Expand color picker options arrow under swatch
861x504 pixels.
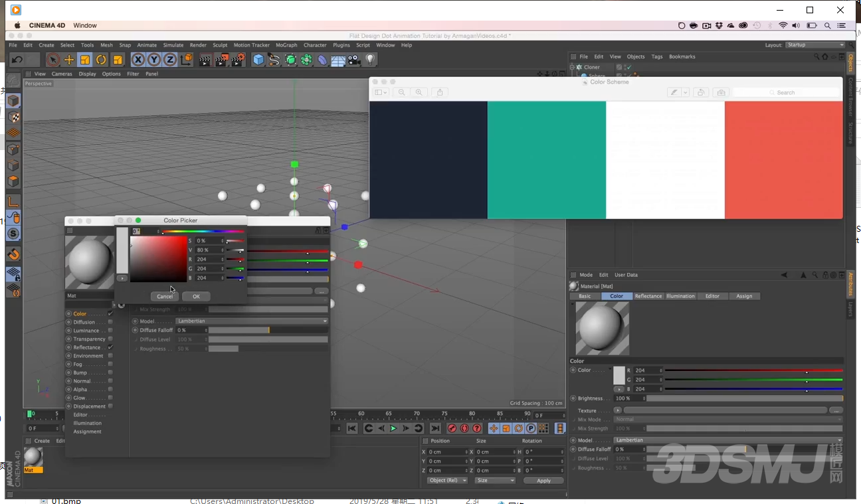(x=122, y=278)
